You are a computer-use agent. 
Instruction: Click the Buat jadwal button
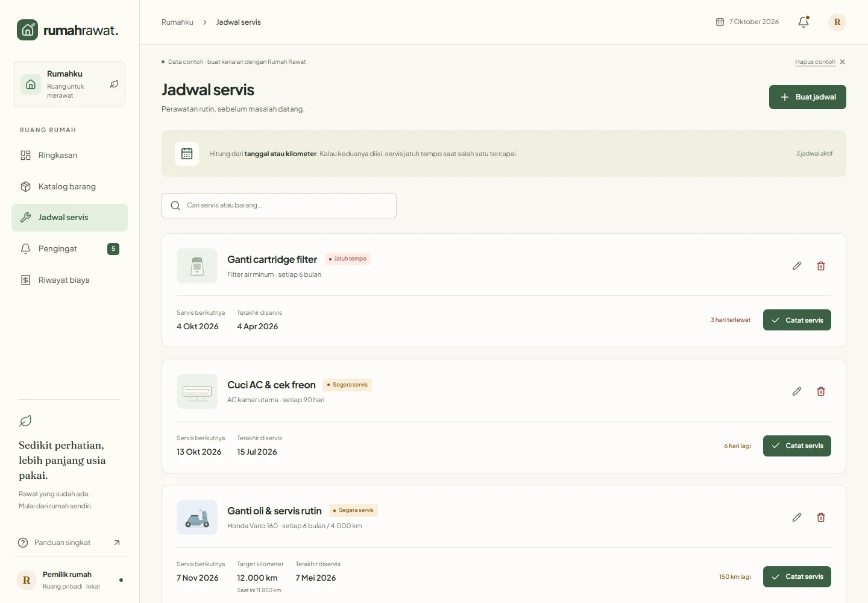808,97
